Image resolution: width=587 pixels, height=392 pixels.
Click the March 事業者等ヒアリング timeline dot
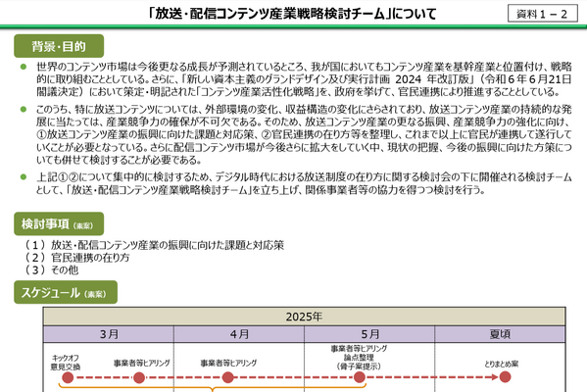coord(139,377)
